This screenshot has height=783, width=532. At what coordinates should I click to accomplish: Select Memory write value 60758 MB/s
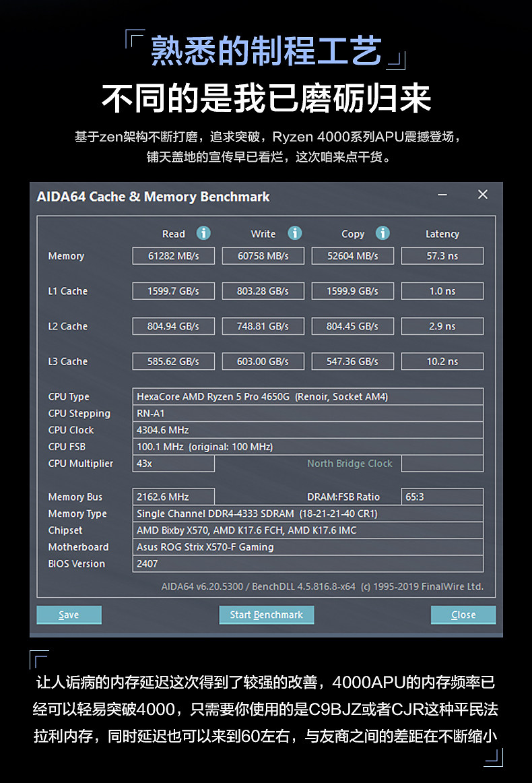pos(263,255)
